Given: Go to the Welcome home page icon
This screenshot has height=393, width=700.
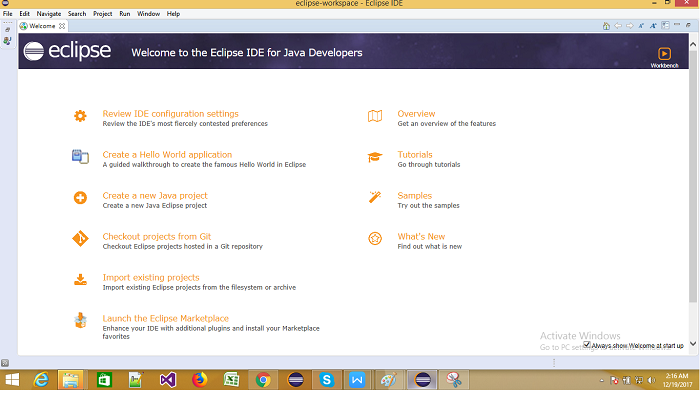Looking at the screenshot, I should pos(606,26).
